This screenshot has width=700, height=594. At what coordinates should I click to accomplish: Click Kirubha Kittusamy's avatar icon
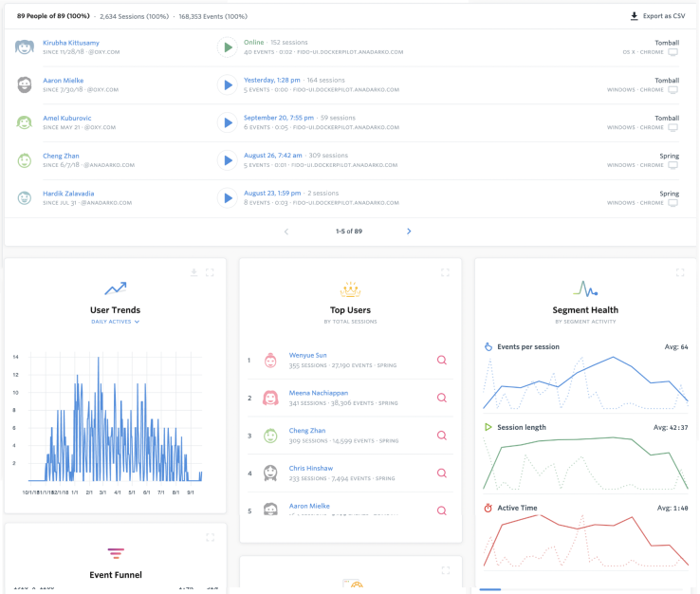25,46
